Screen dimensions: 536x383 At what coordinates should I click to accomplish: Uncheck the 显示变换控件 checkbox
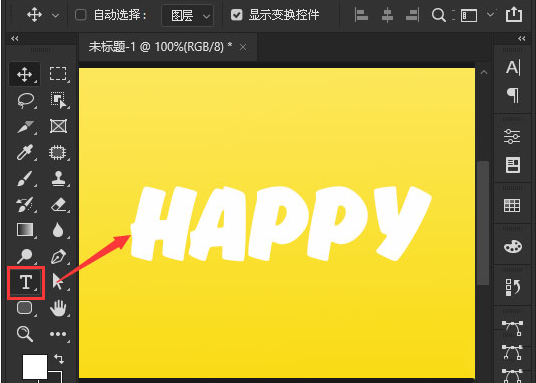coord(237,15)
